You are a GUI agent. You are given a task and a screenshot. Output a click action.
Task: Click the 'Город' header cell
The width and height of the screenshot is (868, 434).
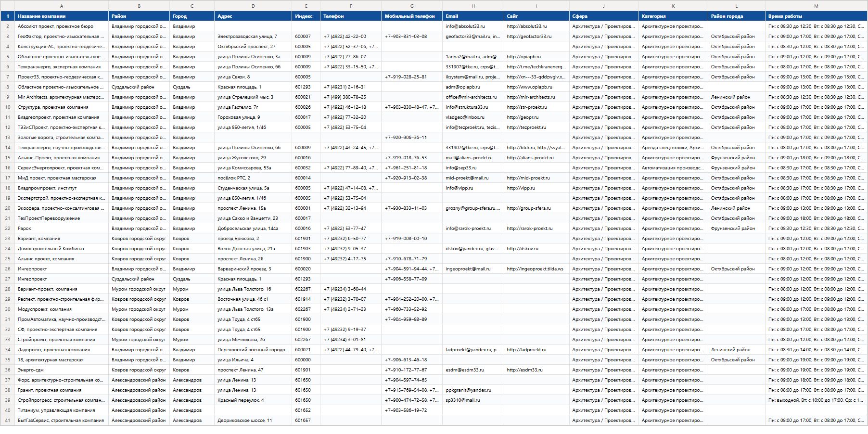pyautogui.click(x=192, y=16)
